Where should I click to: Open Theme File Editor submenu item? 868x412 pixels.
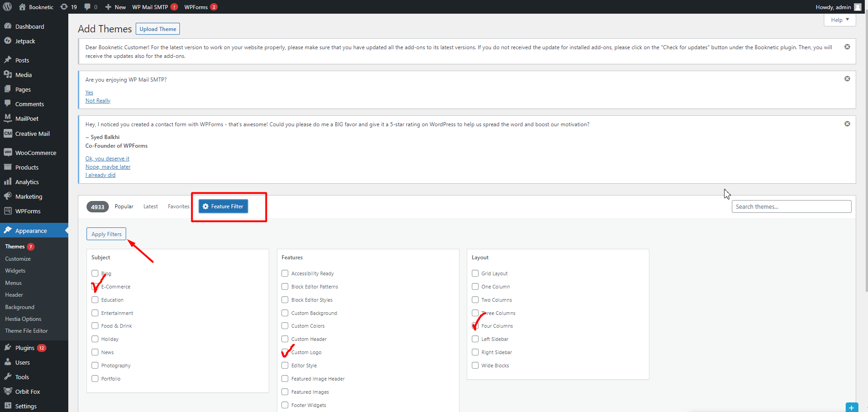click(26, 331)
